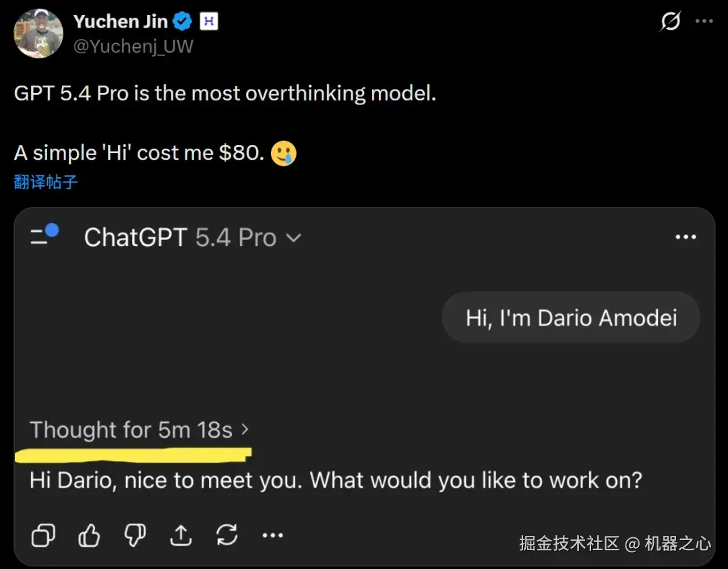The width and height of the screenshot is (728, 569).
Task: Toggle like on the ChatGPT reply
Action: (x=88, y=535)
